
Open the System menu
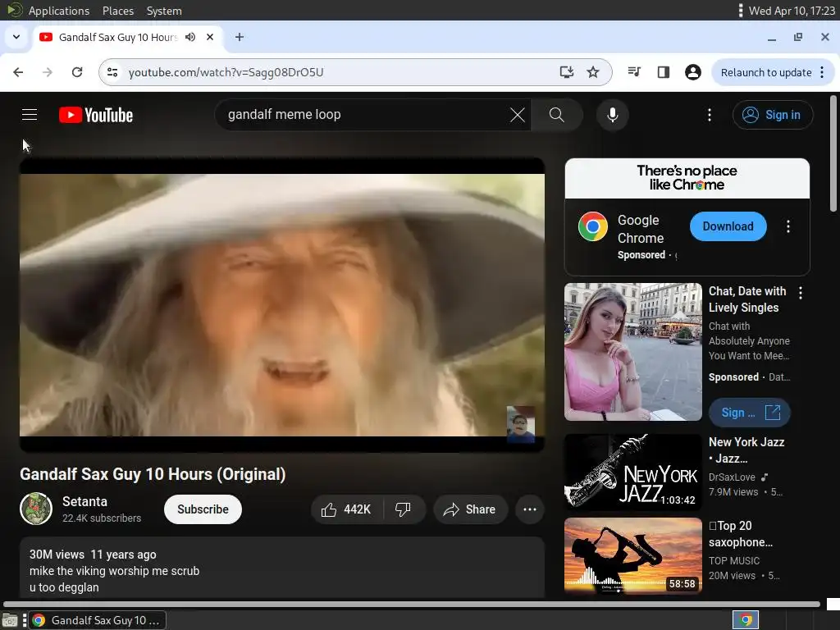(x=164, y=10)
